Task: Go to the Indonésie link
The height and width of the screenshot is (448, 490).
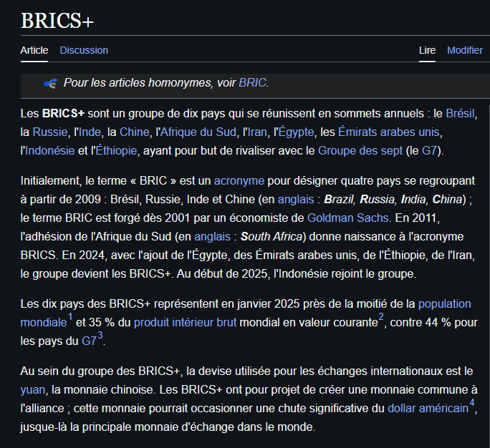Action: [49, 151]
